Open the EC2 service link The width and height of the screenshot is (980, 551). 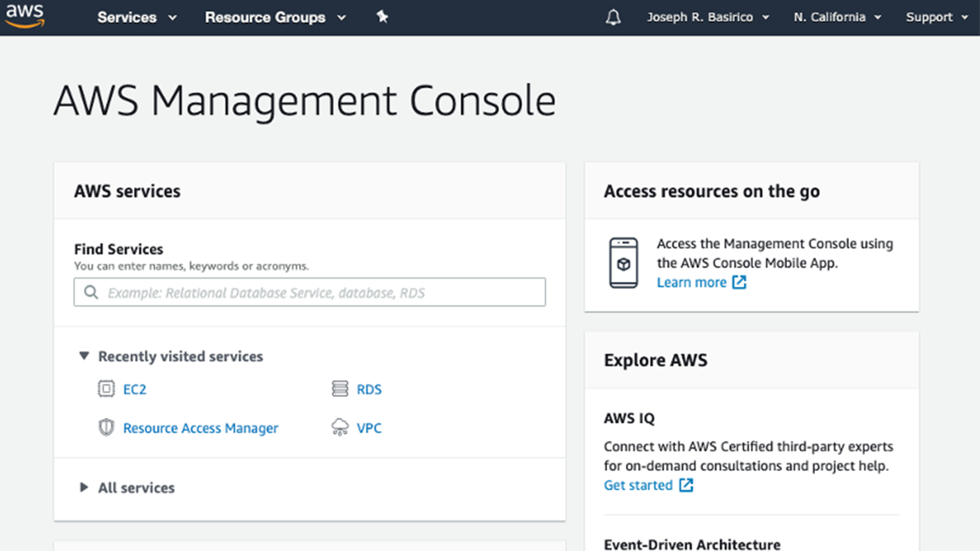(135, 389)
